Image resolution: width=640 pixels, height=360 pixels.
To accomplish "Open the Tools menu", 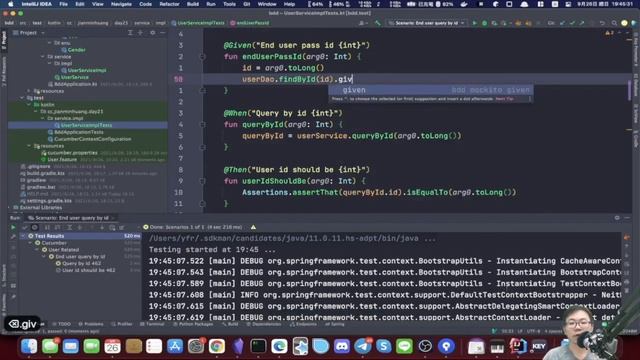I will point(229,4).
